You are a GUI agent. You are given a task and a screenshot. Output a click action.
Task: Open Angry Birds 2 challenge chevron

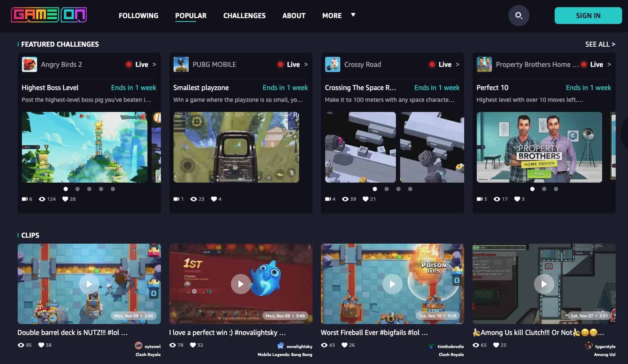point(154,64)
